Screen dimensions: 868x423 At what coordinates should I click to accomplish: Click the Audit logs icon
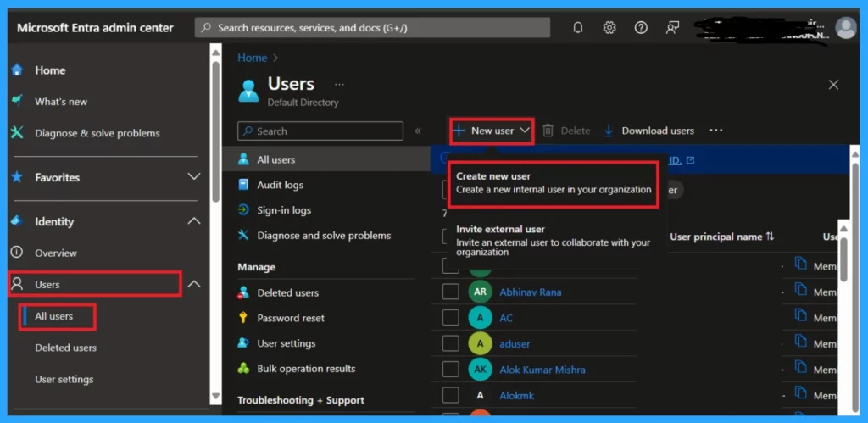tap(243, 185)
